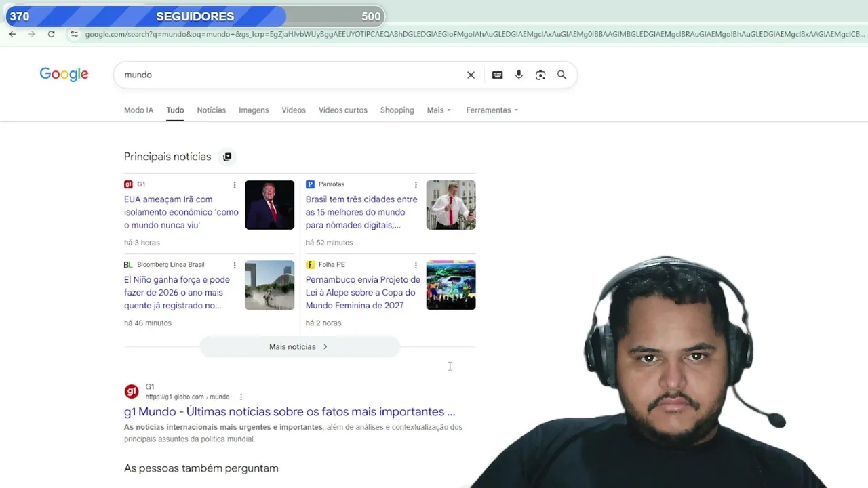Click the 'há 46 minutos' timestamp
The image size is (868, 488).
click(x=148, y=323)
